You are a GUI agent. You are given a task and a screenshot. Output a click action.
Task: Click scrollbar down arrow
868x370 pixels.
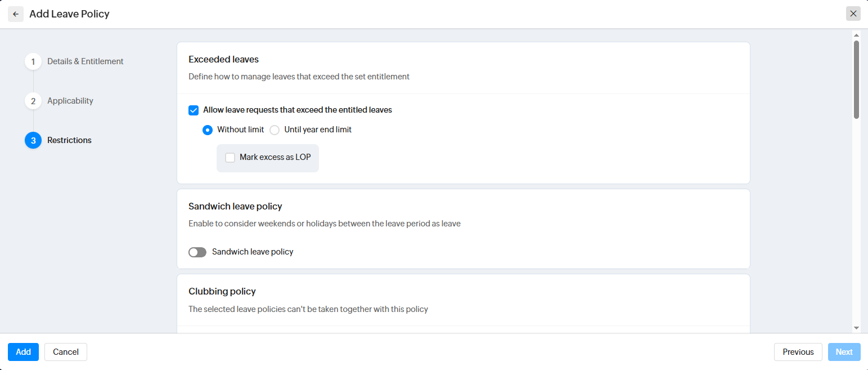coord(856,328)
